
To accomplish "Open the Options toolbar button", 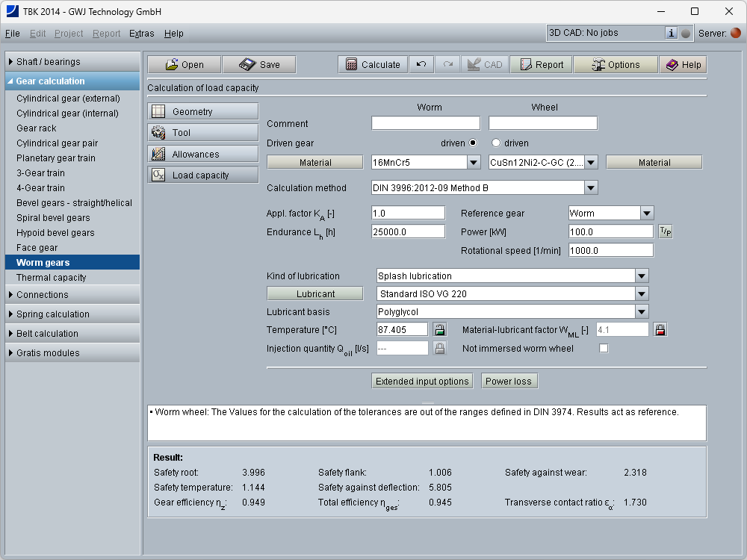I will (x=615, y=65).
